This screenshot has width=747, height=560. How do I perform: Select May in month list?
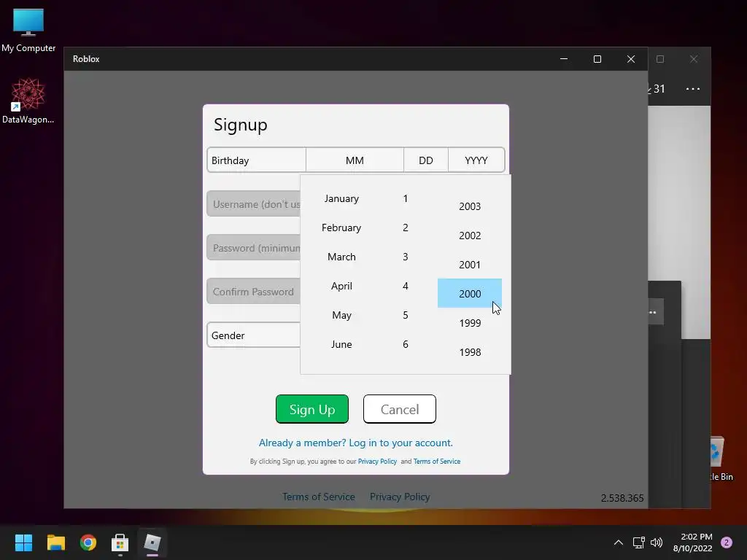tap(341, 315)
